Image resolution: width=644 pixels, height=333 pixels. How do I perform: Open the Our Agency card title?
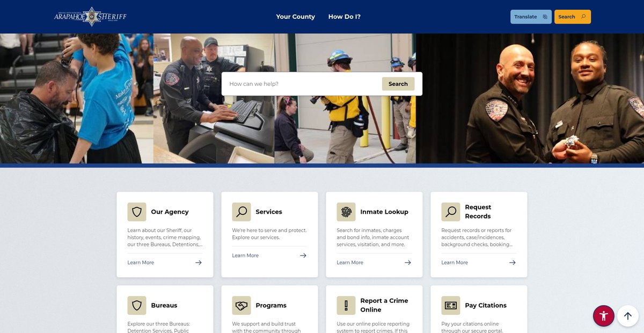tap(170, 212)
